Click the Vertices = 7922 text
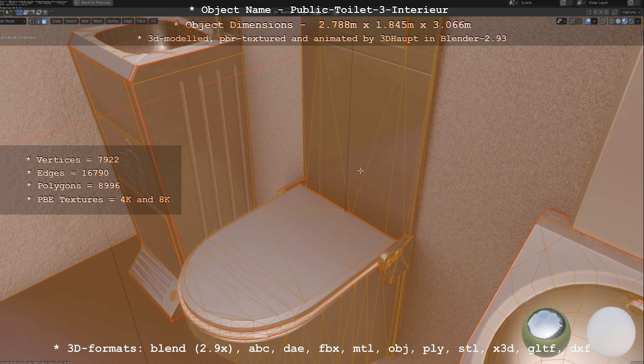 (73, 159)
